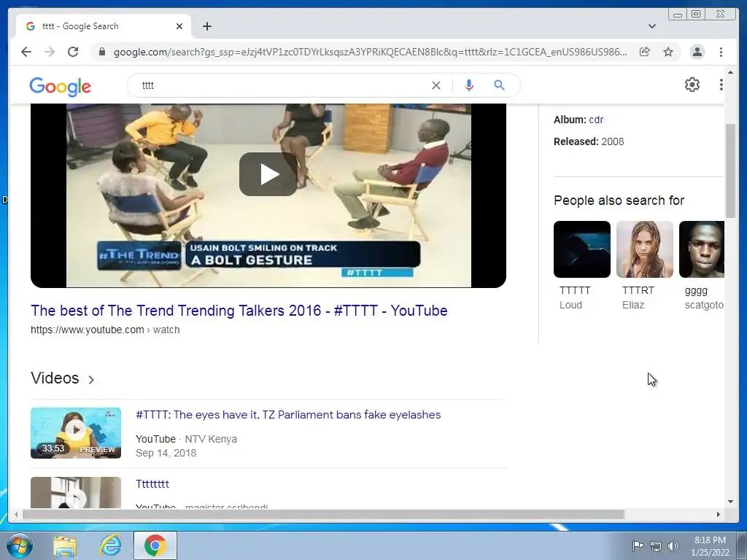This screenshot has width=747, height=560.
Task: Open 'The best of The Trend Trending Talkers 2016' link
Action: point(239,311)
